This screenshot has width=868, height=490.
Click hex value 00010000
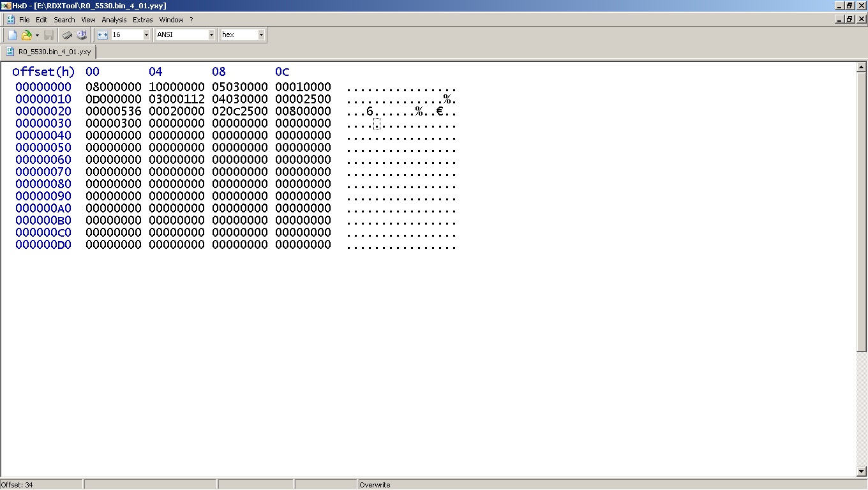tap(303, 87)
